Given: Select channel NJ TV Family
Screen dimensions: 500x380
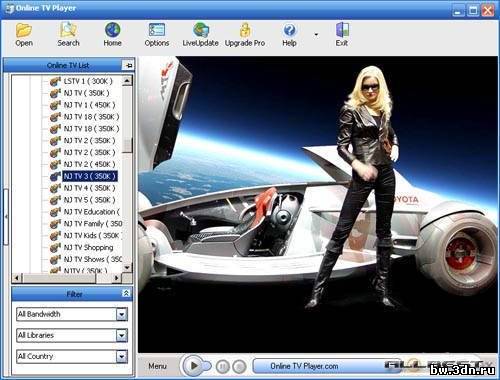Looking at the screenshot, I should click(x=93, y=224).
